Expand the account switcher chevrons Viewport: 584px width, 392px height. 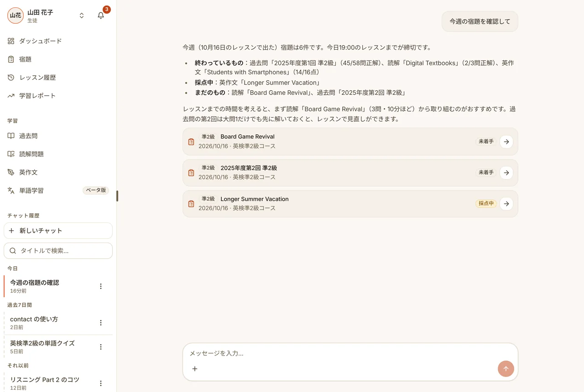point(82,15)
